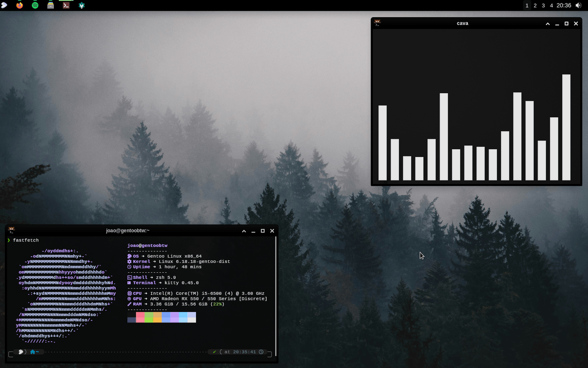This screenshot has width=588, height=368.
Task: Roll up the cava window with its chevron
Action: [x=547, y=23]
